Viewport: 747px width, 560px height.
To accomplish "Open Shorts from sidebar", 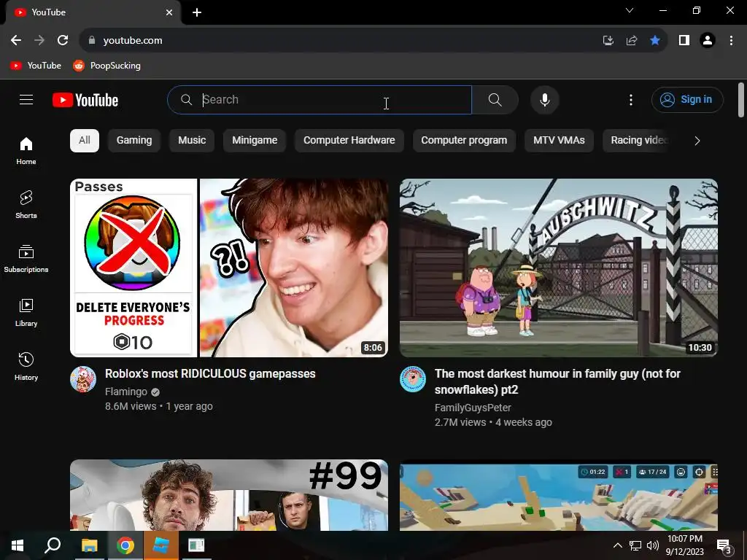I will point(26,205).
